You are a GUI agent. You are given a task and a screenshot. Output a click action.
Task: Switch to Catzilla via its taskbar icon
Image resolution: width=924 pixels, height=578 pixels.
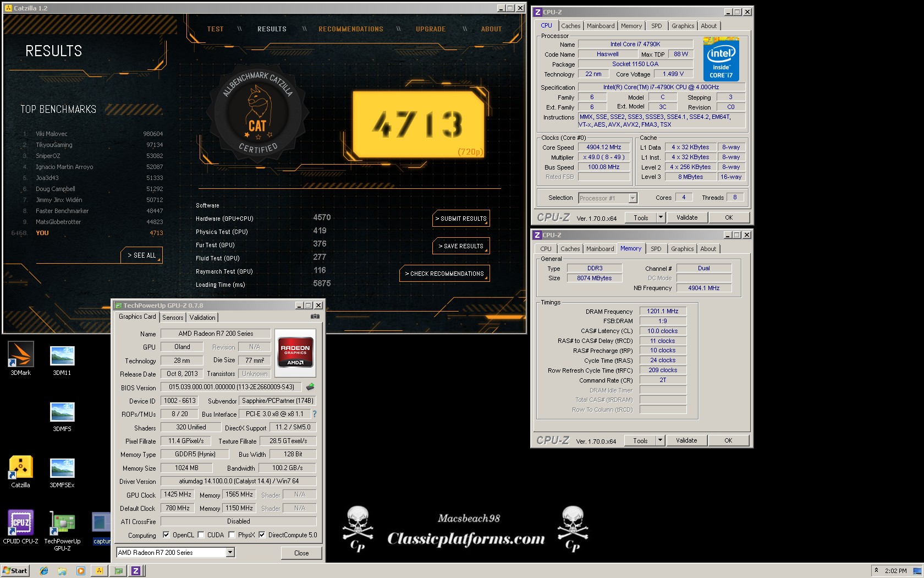click(x=99, y=571)
